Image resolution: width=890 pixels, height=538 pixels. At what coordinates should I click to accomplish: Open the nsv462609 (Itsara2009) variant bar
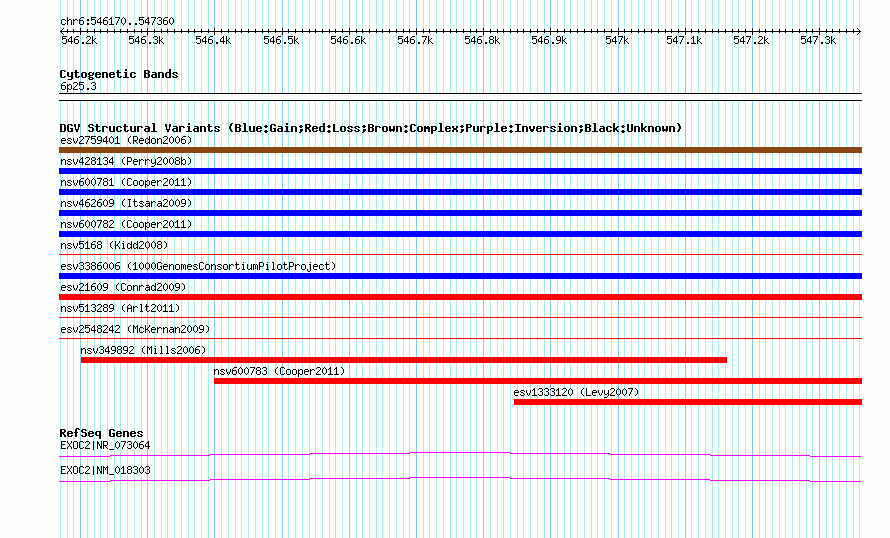(460, 213)
